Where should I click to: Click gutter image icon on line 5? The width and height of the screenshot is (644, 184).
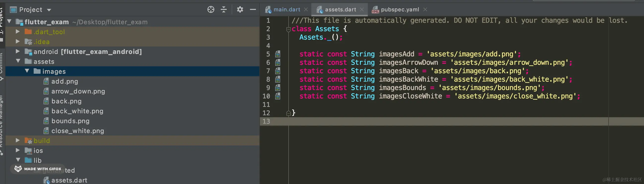click(277, 54)
